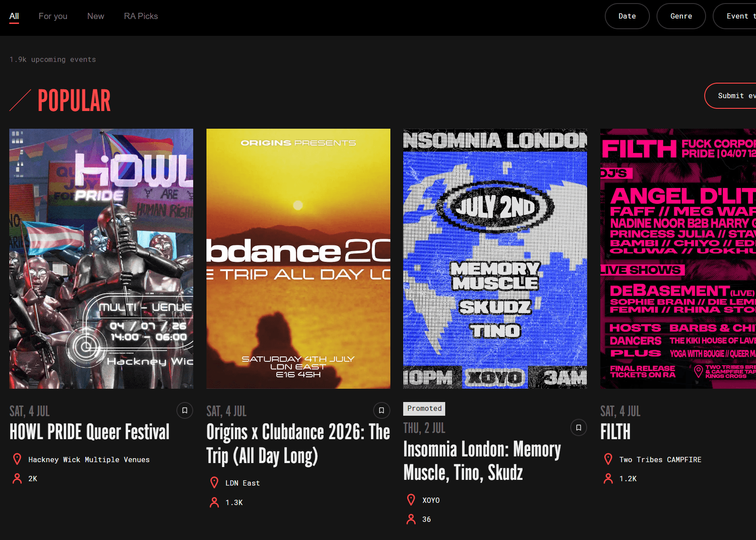Click the 1.9k upcoming events text

(53, 59)
